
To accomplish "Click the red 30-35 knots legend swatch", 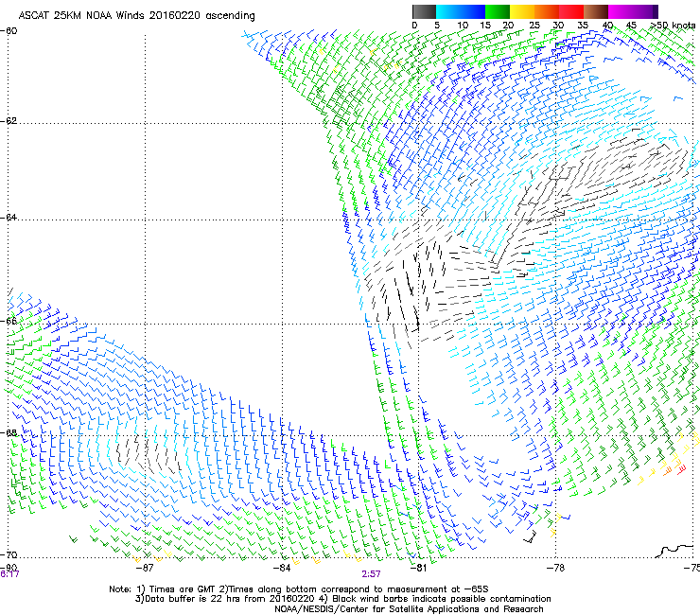I will click(571, 11).
